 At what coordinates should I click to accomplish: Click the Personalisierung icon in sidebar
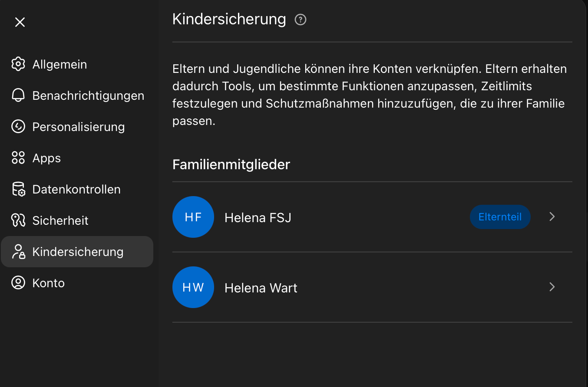click(x=18, y=127)
